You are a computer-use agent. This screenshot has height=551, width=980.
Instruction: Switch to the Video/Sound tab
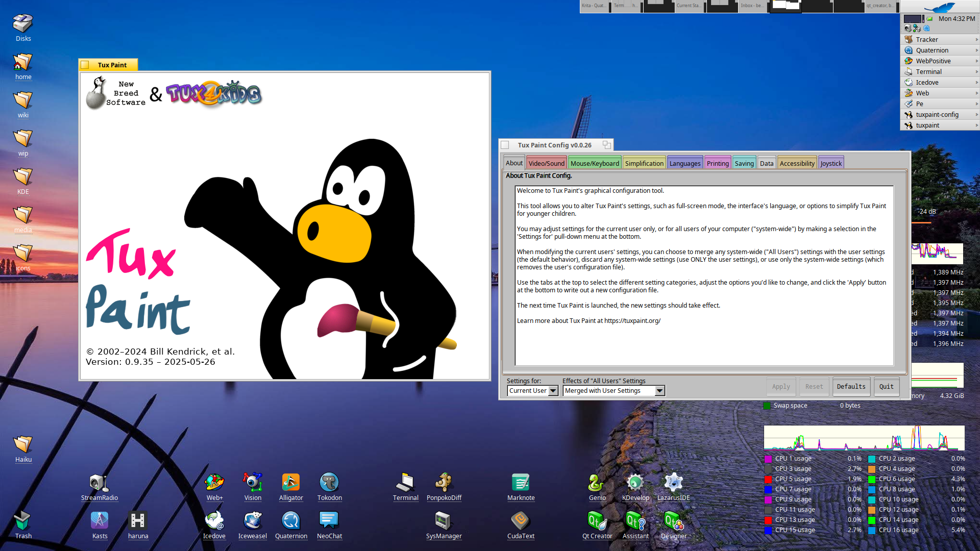pos(546,163)
